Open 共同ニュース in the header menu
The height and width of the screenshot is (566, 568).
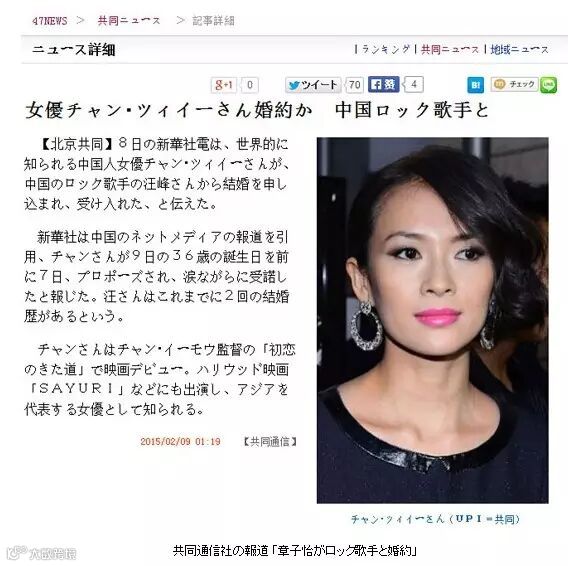(450, 49)
